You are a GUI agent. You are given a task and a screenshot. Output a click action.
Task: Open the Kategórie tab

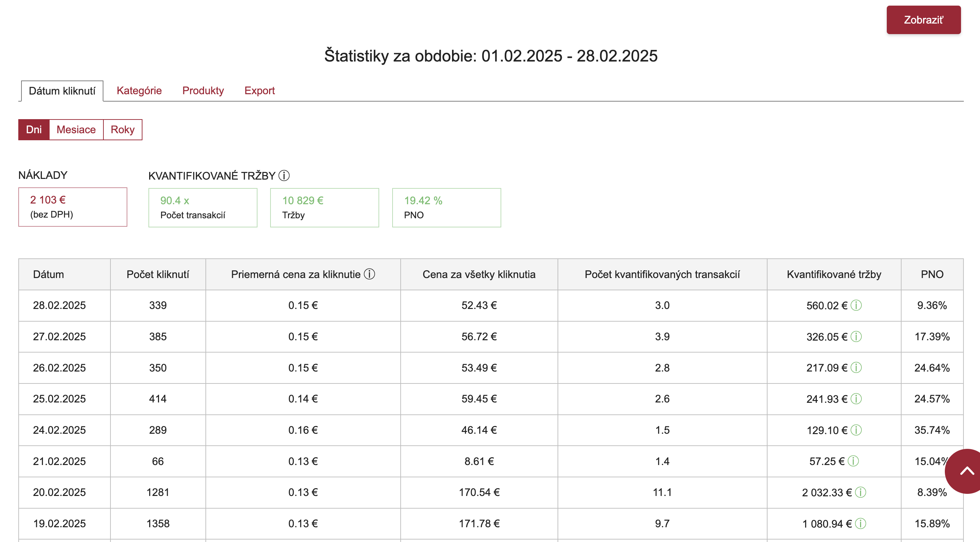click(139, 90)
